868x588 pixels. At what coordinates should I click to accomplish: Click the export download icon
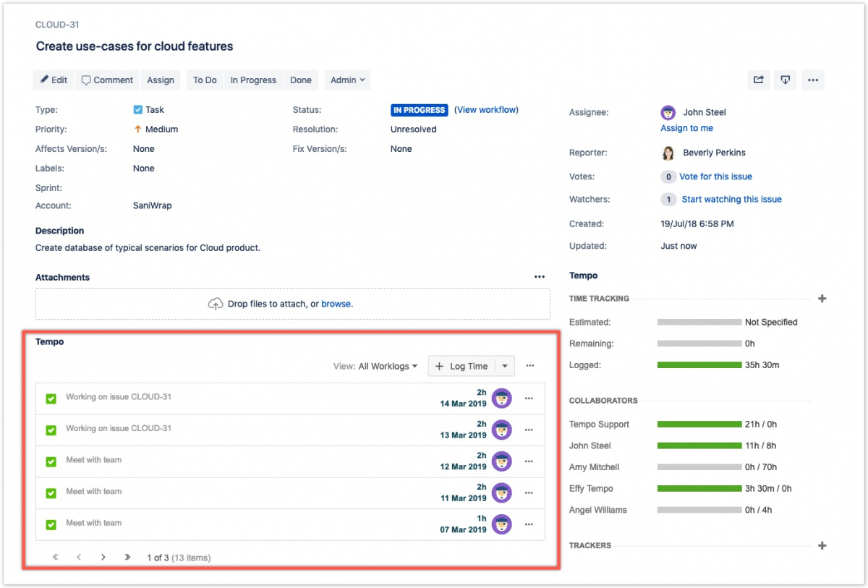click(785, 80)
